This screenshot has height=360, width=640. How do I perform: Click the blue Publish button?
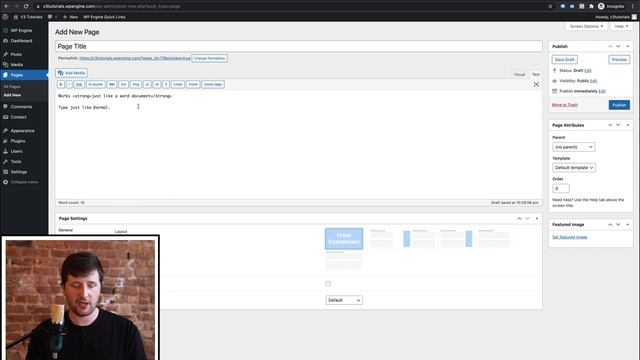[619, 105]
